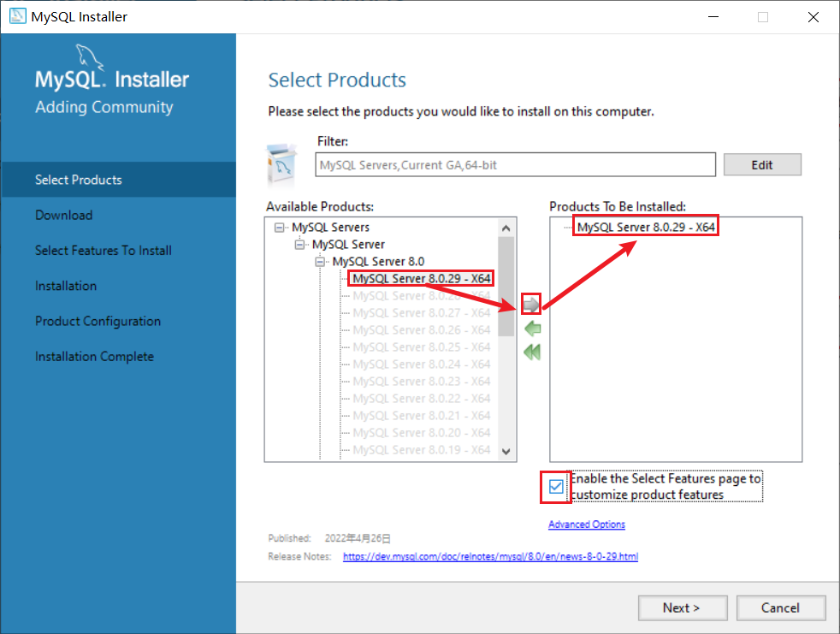Click the remove-all double left arrow icon
840x634 pixels.
click(x=533, y=353)
